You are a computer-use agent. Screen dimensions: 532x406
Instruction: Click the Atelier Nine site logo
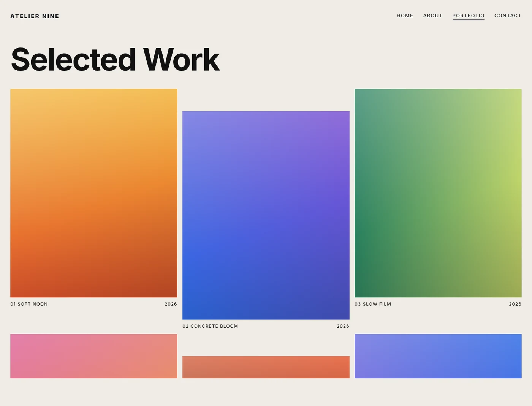coord(35,16)
